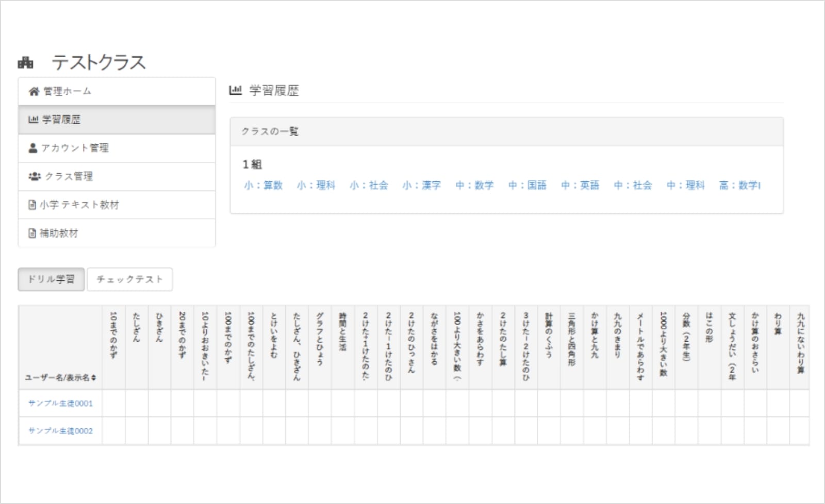Go to クラス管理 in the sidebar

(x=69, y=176)
